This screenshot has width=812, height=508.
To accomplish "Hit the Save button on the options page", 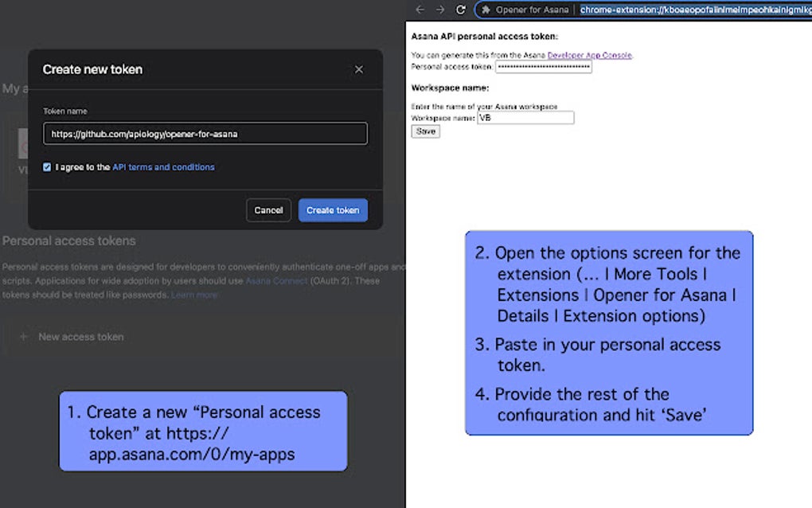I will coord(424,131).
